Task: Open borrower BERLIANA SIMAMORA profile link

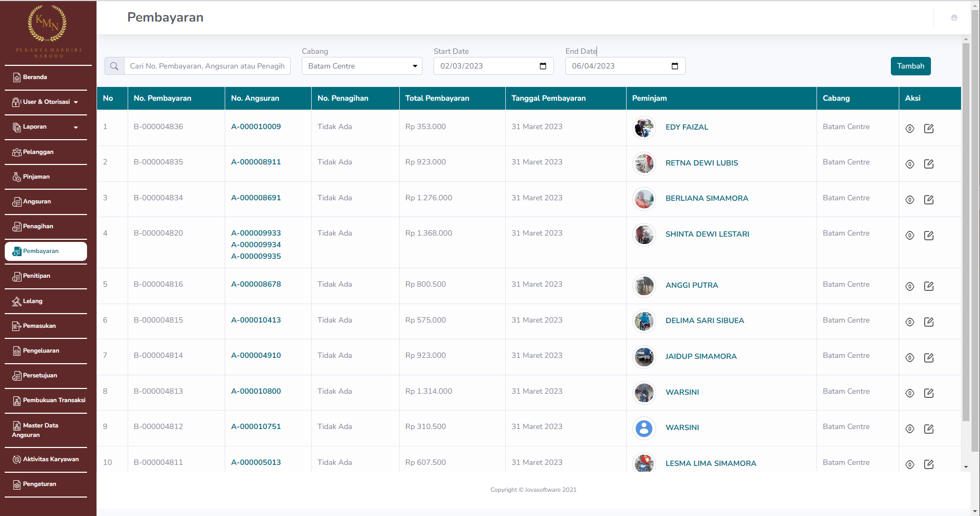Action: (x=706, y=198)
